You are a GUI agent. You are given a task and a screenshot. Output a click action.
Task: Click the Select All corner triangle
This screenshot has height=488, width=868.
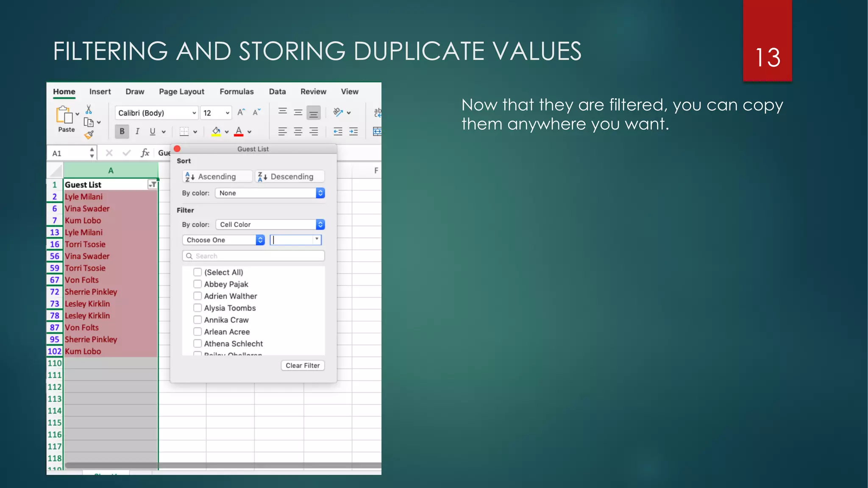coord(56,171)
